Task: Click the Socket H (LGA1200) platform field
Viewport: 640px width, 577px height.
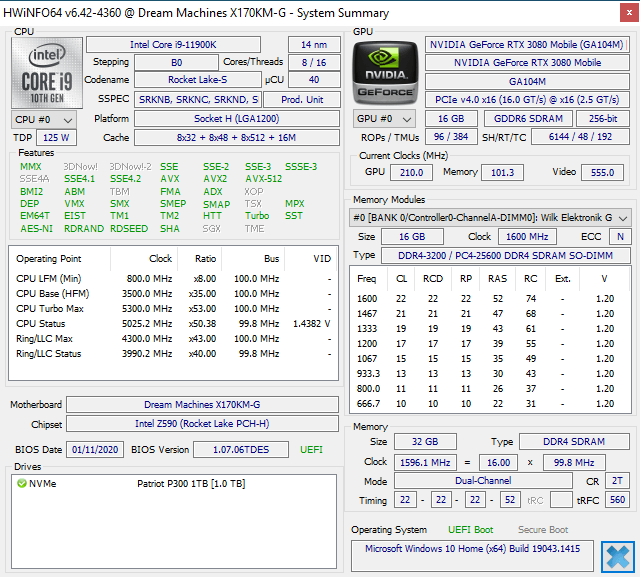Action: click(237, 119)
